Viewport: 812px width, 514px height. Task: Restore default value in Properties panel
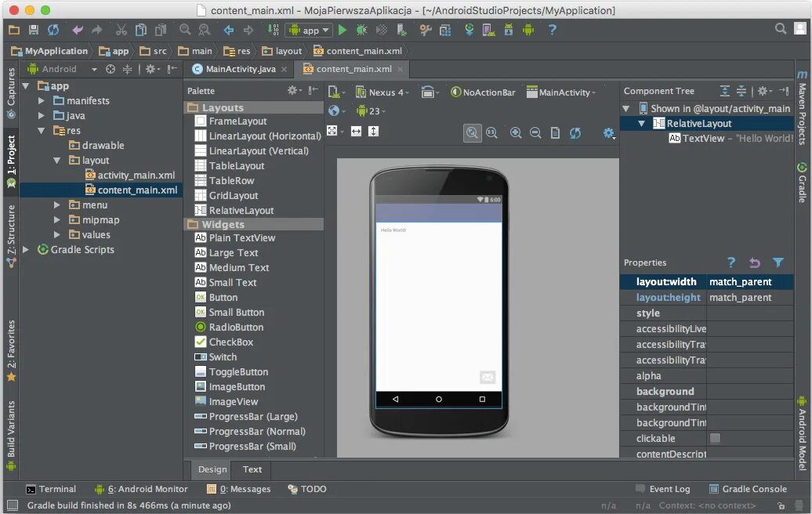755,262
